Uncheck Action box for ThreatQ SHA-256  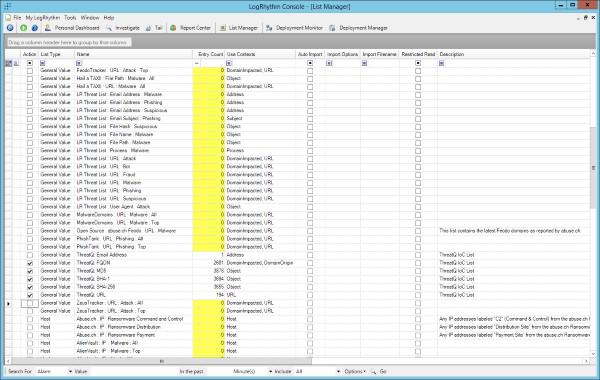point(30,287)
